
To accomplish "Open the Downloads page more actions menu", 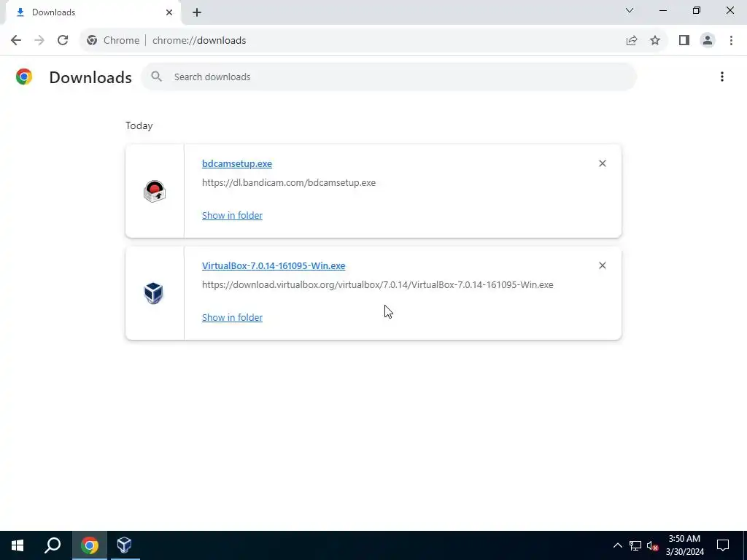I will pos(721,77).
